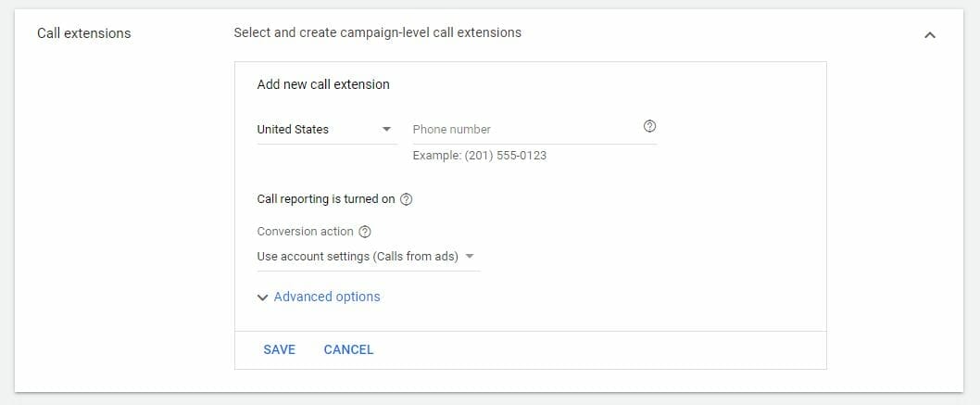Open Use account settings conversion dropdown
Image resolution: width=980 pixels, height=405 pixels.
click(x=358, y=257)
